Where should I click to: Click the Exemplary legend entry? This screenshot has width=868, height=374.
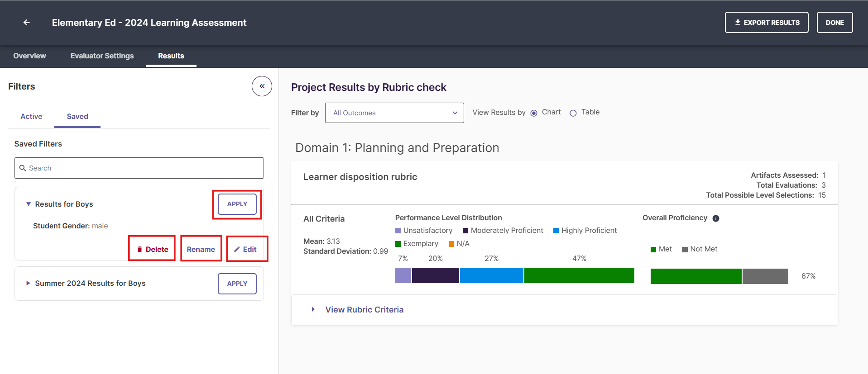point(417,244)
